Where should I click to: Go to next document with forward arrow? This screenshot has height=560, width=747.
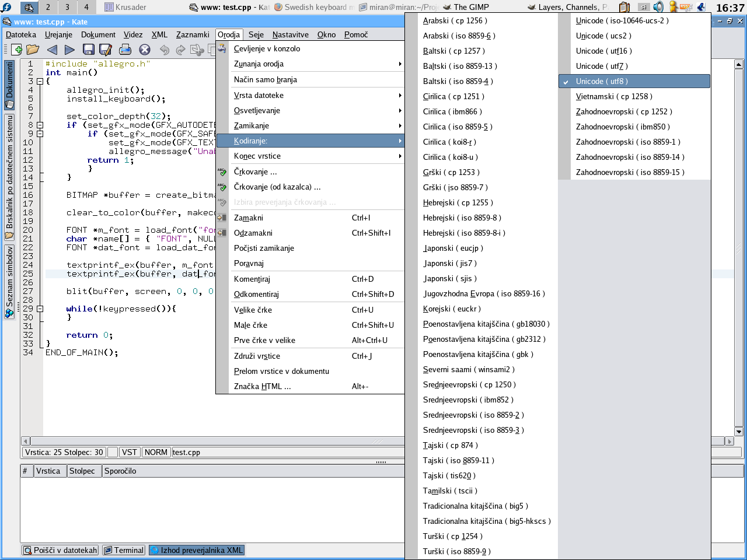[69, 50]
